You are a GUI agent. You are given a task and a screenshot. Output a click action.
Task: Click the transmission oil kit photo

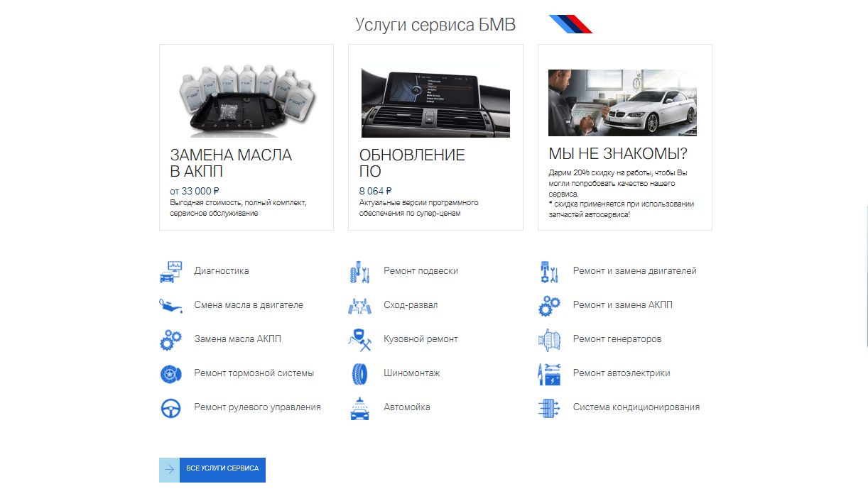coord(246,99)
